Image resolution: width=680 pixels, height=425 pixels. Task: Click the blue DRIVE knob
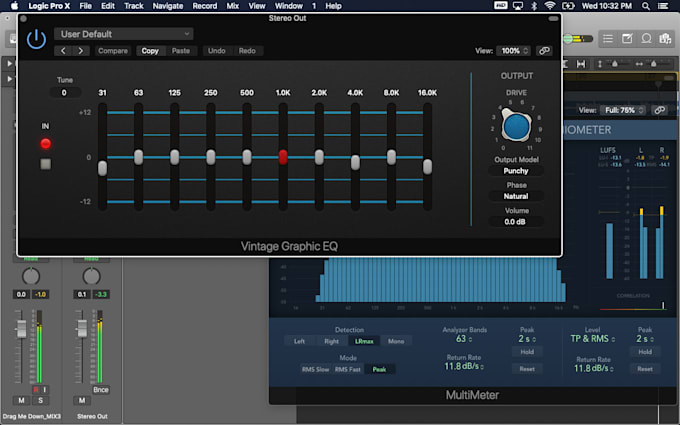517,126
